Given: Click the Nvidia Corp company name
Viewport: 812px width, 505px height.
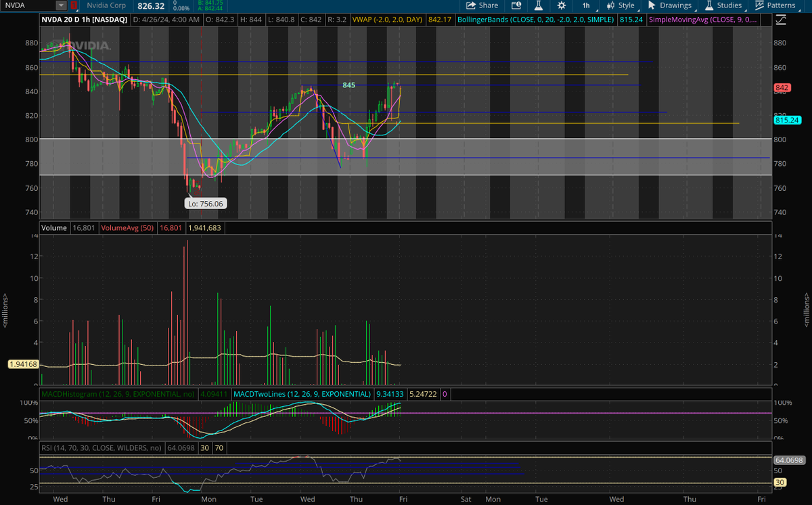Looking at the screenshot, I should [x=106, y=5].
